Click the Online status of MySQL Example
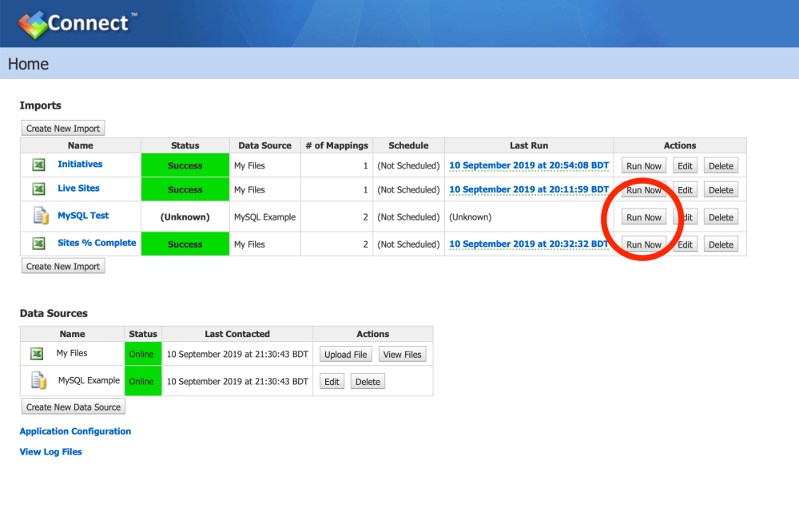 coord(143,381)
